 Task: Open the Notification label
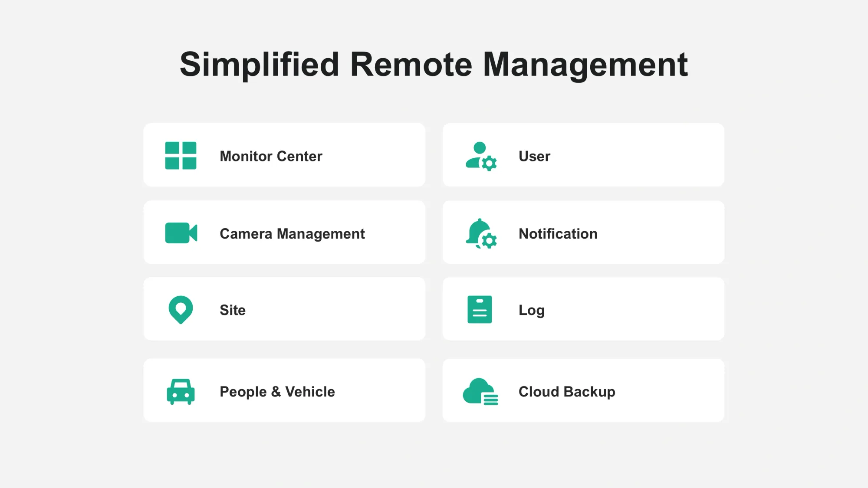click(558, 234)
